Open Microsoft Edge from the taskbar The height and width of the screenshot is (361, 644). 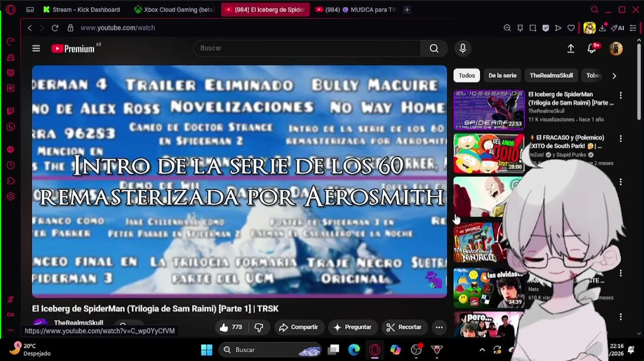coord(354,349)
